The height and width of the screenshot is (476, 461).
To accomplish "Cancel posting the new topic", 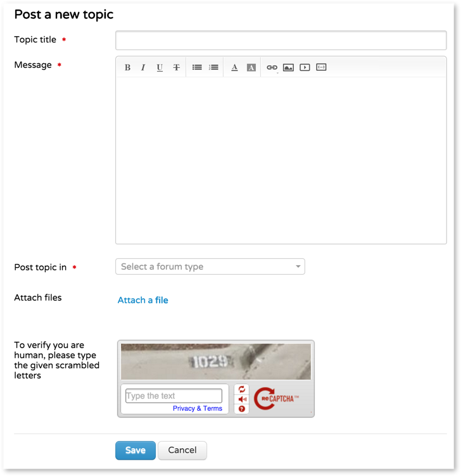I will [x=182, y=450].
